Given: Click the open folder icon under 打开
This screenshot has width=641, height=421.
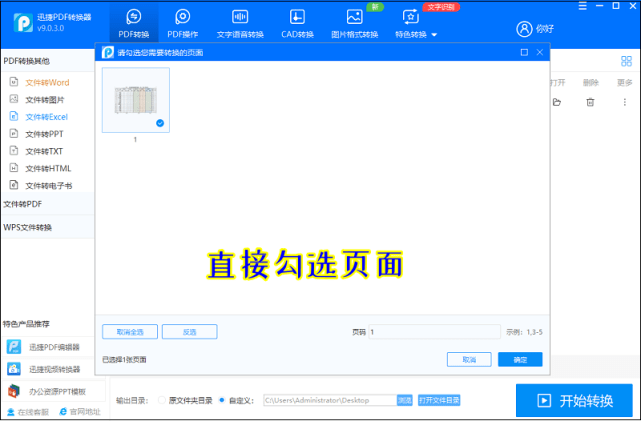Looking at the screenshot, I should pos(557,102).
